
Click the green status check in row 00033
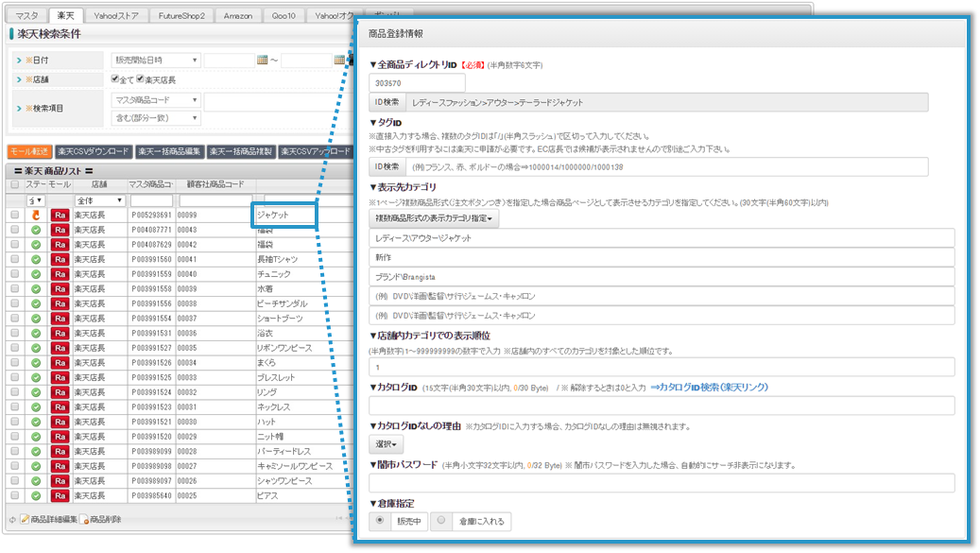point(36,377)
